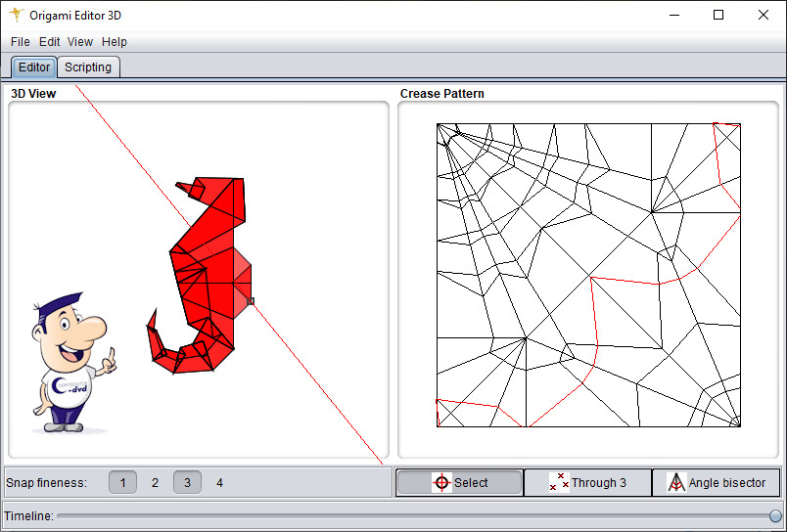This screenshot has width=787, height=532.
Task: Set snap fineness to 2
Action: [x=155, y=482]
